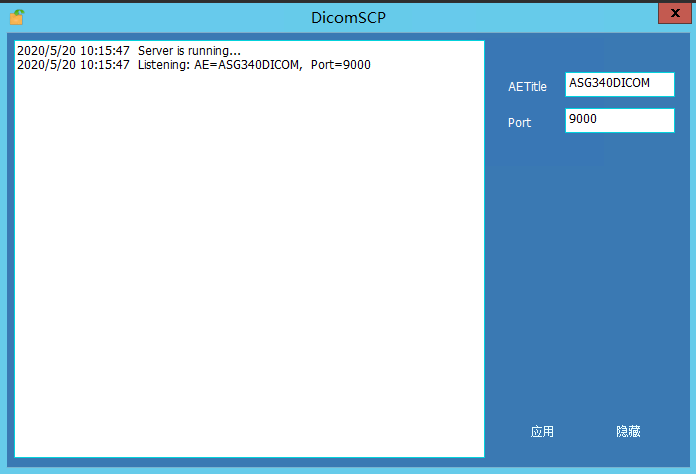Click the Port label text
The image size is (696, 474).
[519, 123]
